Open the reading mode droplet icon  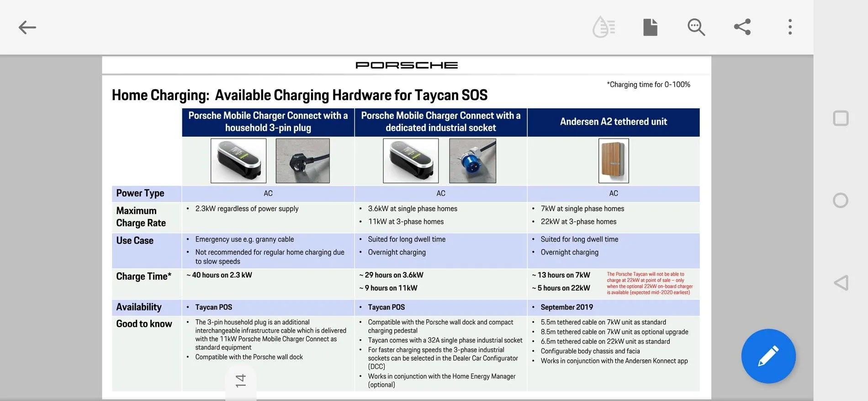[603, 27]
